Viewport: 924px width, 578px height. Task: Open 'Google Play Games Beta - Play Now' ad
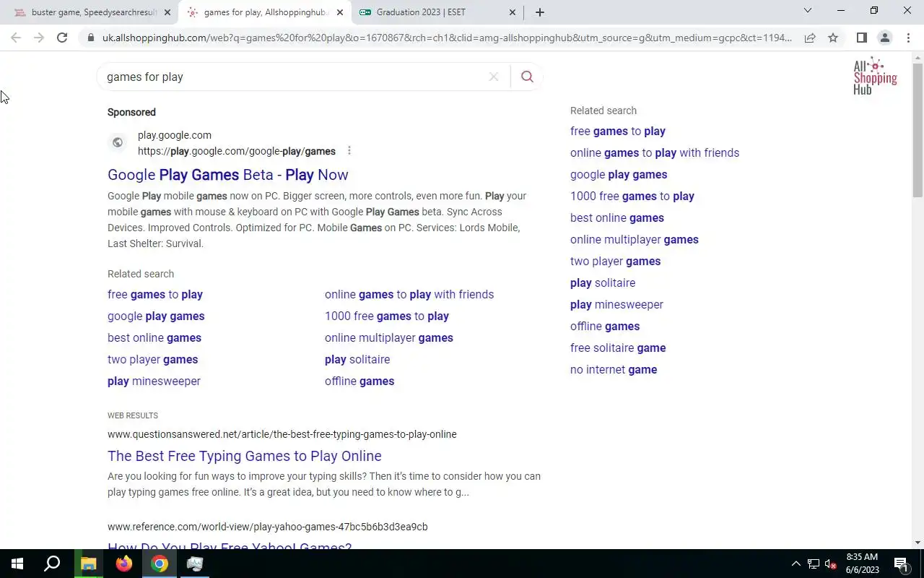click(x=228, y=175)
